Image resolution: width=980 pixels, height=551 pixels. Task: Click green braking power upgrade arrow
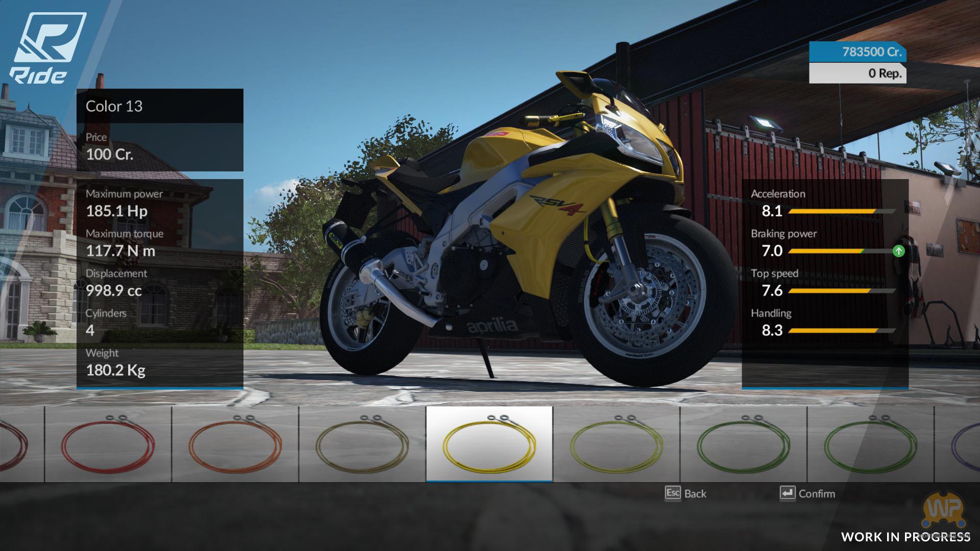(898, 251)
